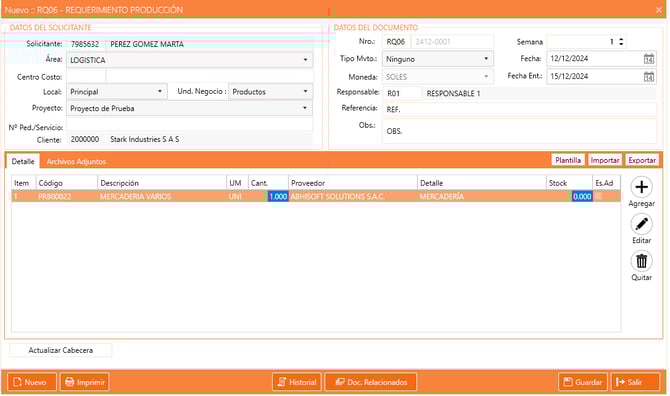Click the Referencia input field
The height and width of the screenshot is (396, 670).
[x=519, y=109]
